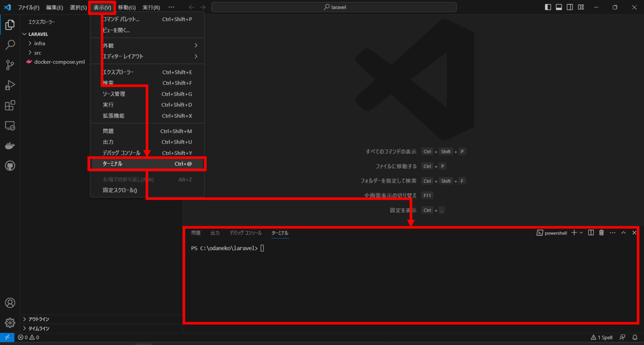The height and width of the screenshot is (345, 644).
Task: Switch to the 出力 tab in the panel
Action: pos(215,233)
